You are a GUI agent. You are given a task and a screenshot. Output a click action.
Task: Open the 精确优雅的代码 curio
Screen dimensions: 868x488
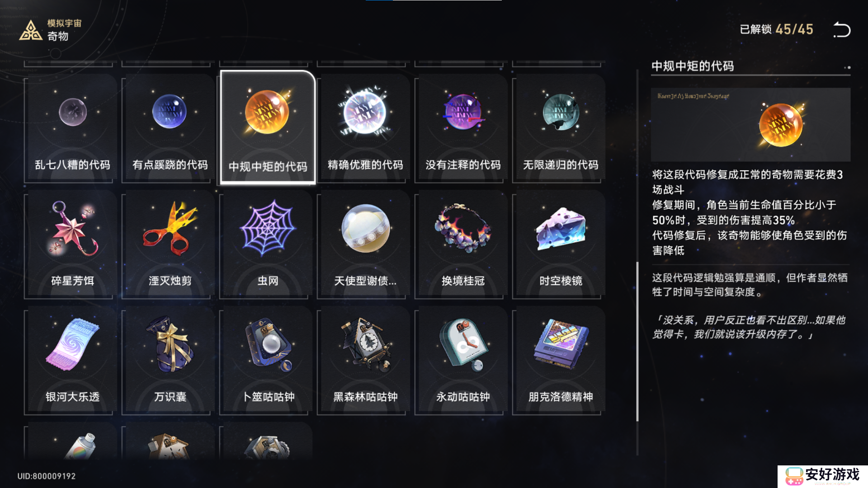pos(365,128)
